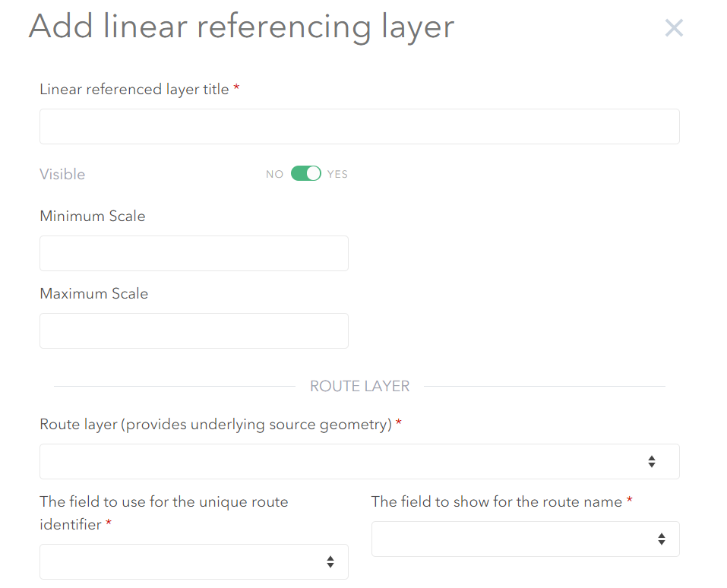Viewport: 727px width, 588px height.
Task: Click the NO label beside the toggle
Action: click(x=274, y=174)
